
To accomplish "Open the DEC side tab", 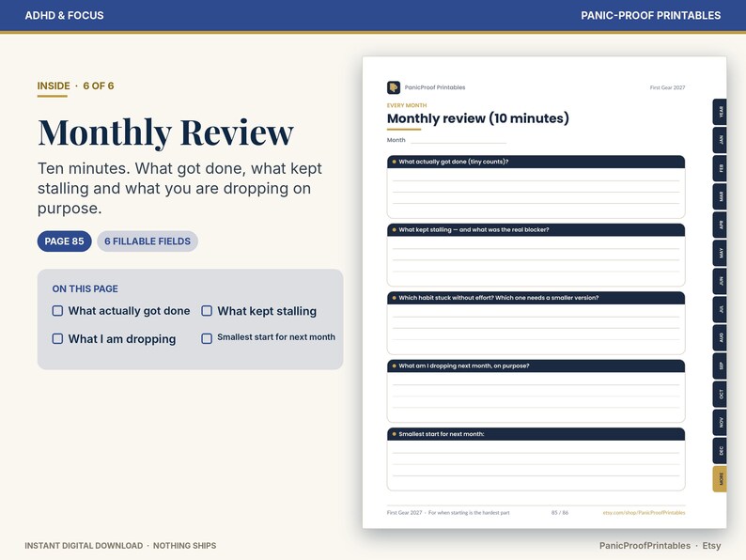I will coord(720,451).
